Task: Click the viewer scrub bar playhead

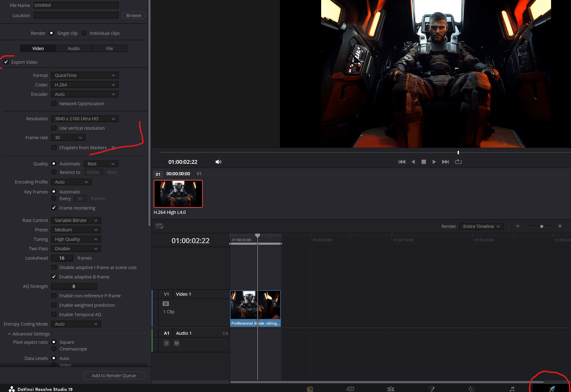Action: click(x=458, y=153)
